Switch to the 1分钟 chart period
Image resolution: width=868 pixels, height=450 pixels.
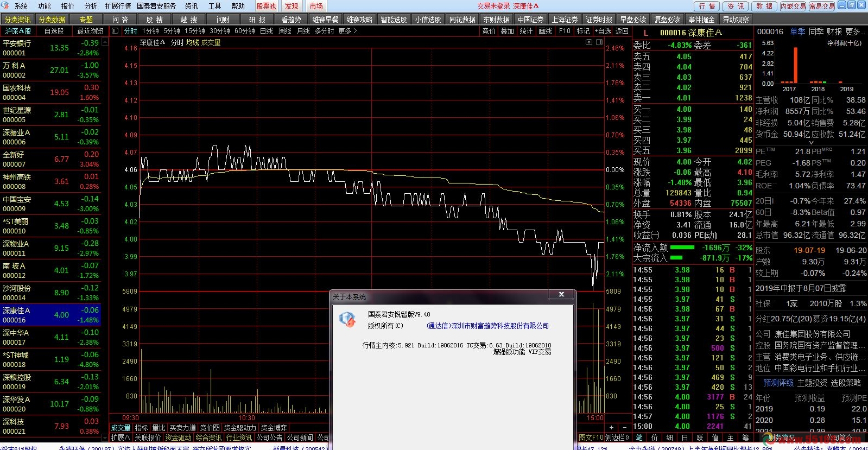coord(150,31)
